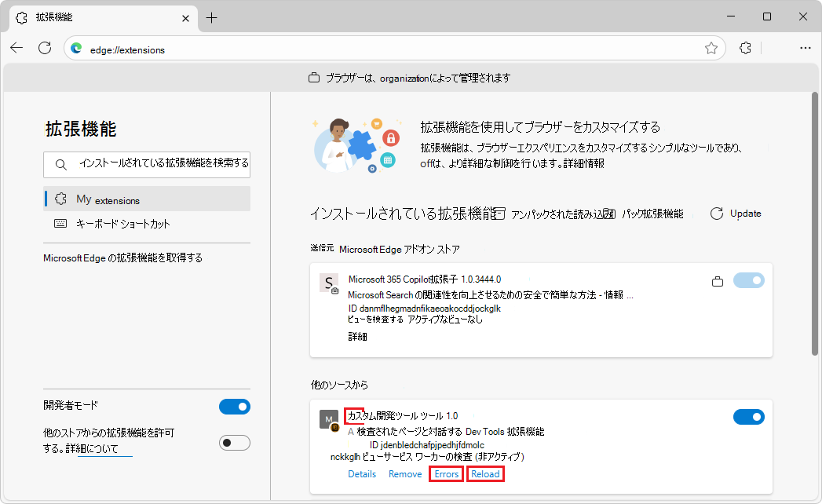This screenshot has height=504, width=822.
Task: Open Microsoft Edge の拡張機能を取得する link
Action: point(123,258)
